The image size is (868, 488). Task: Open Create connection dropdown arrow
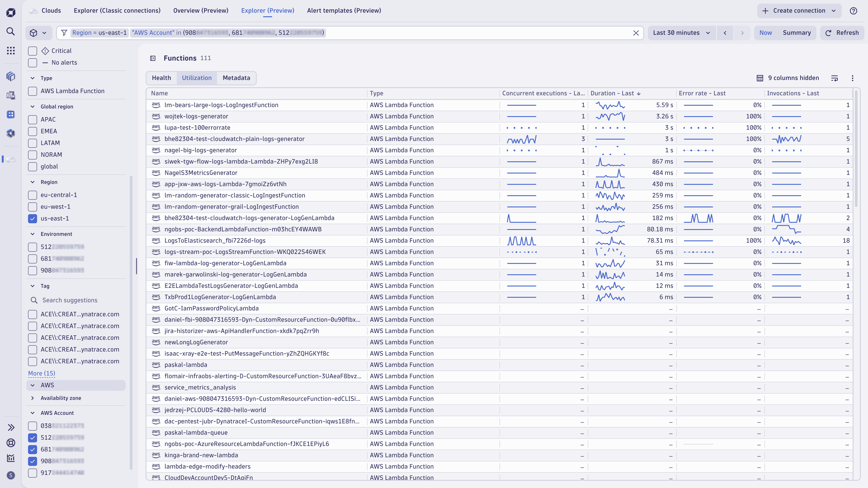click(x=834, y=11)
